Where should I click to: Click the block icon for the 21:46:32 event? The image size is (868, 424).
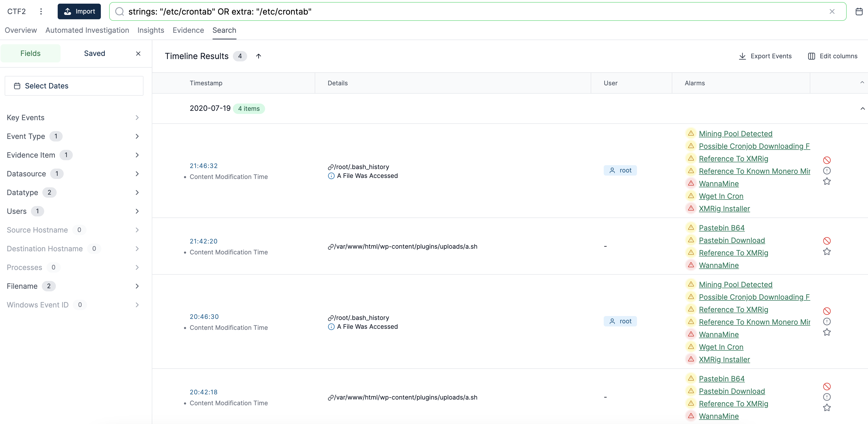click(x=827, y=160)
